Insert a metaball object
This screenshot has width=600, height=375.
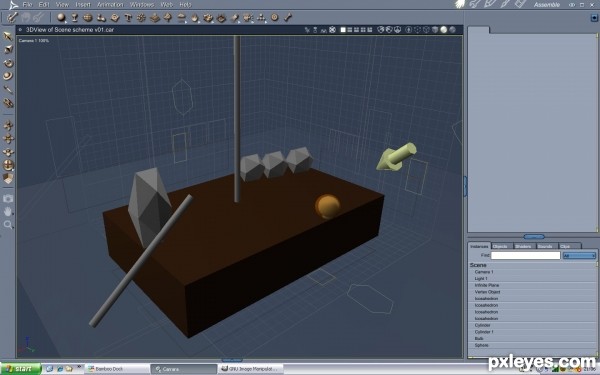point(101,18)
